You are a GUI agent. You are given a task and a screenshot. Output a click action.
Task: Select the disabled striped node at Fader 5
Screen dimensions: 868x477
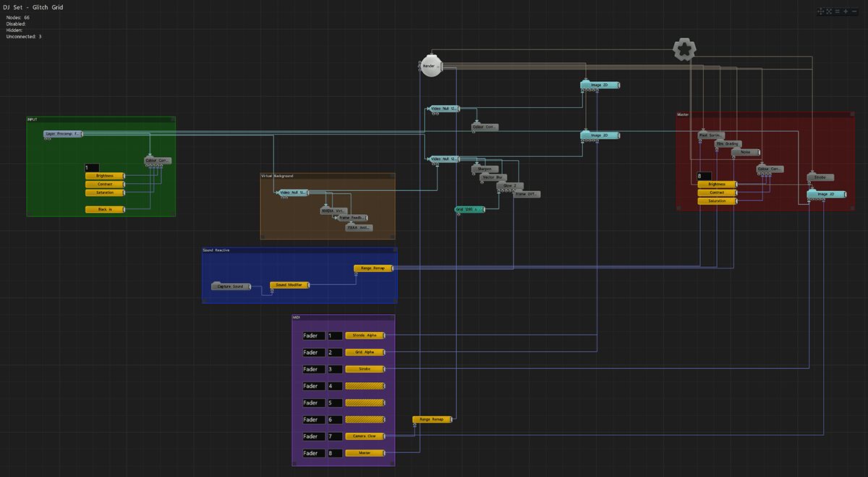pyautogui.click(x=365, y=402)
